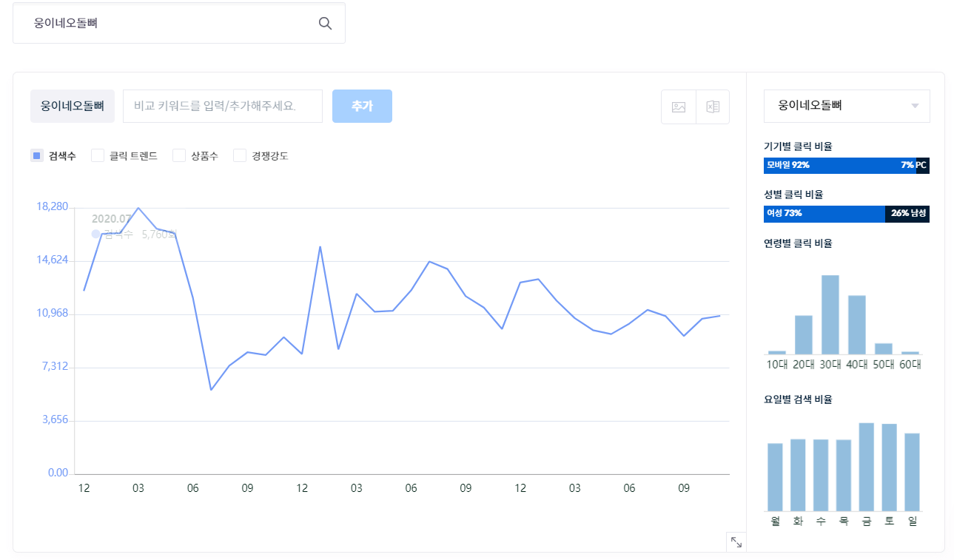Click the 7,312 y-axis label
This screenshot has width=954, height=560.
point(54,366)
